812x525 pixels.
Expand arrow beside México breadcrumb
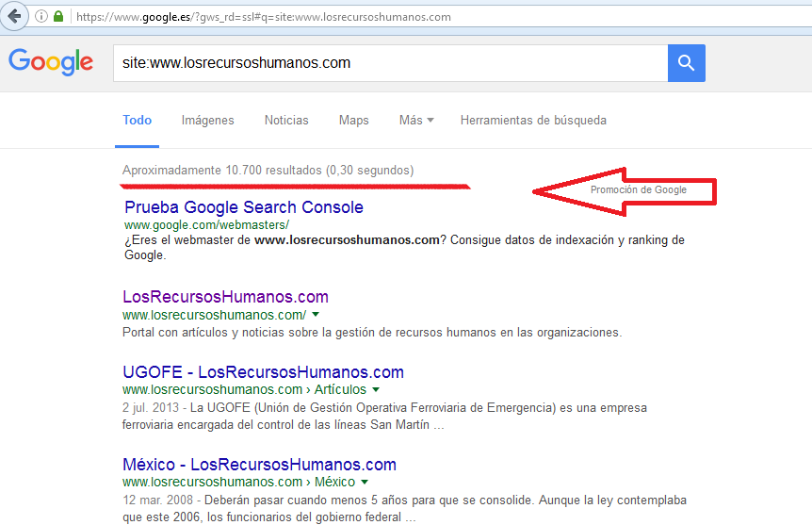pyautogui.click(x=365, y=482)
